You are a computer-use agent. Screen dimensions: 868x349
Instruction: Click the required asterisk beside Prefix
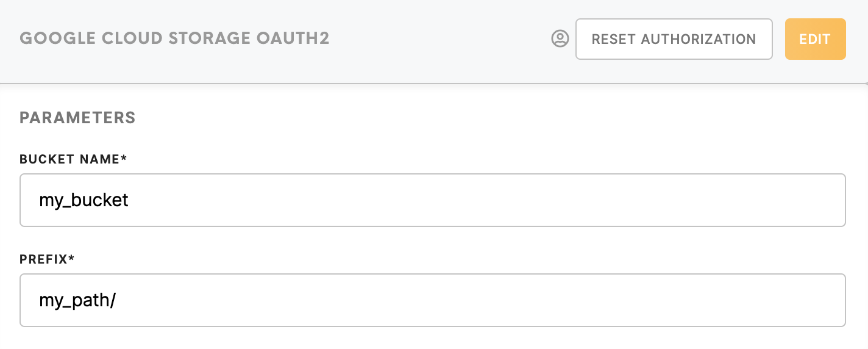point(71,258)
